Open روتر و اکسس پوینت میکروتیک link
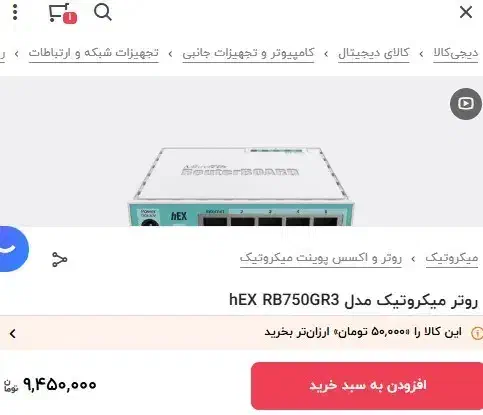The height and width of the screenshot is (415, 483). (321, 258)
